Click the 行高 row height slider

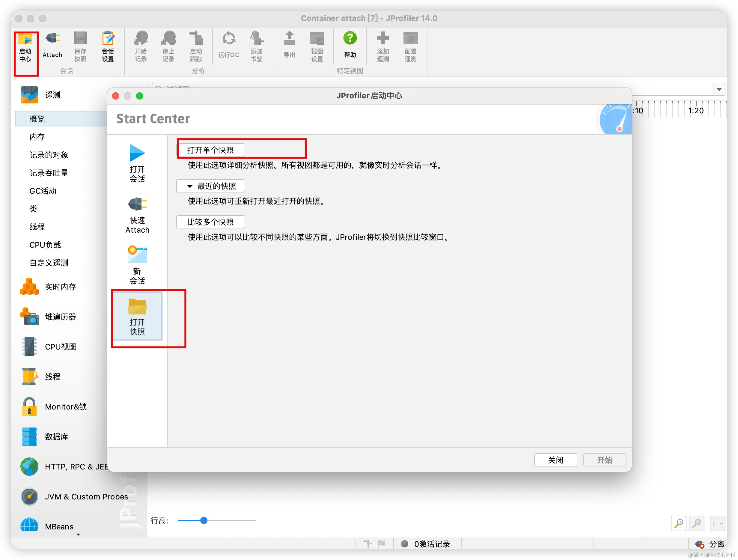(204, 520)
